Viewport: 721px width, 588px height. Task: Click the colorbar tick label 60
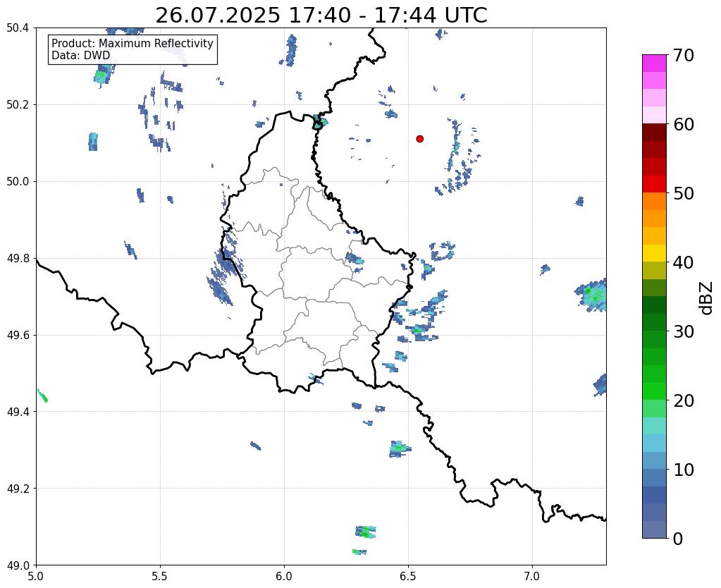[x=684, y=124]
